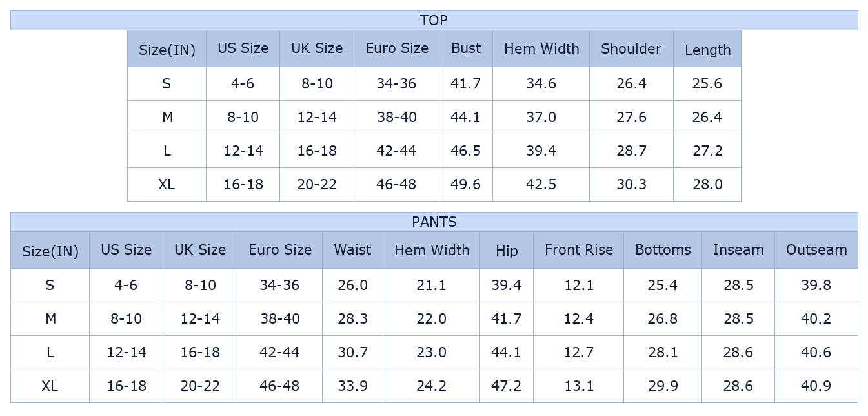This screenshot has height=416, width=868.
Task: Select the L row label in PANTS table
Action: click(50, 352)
